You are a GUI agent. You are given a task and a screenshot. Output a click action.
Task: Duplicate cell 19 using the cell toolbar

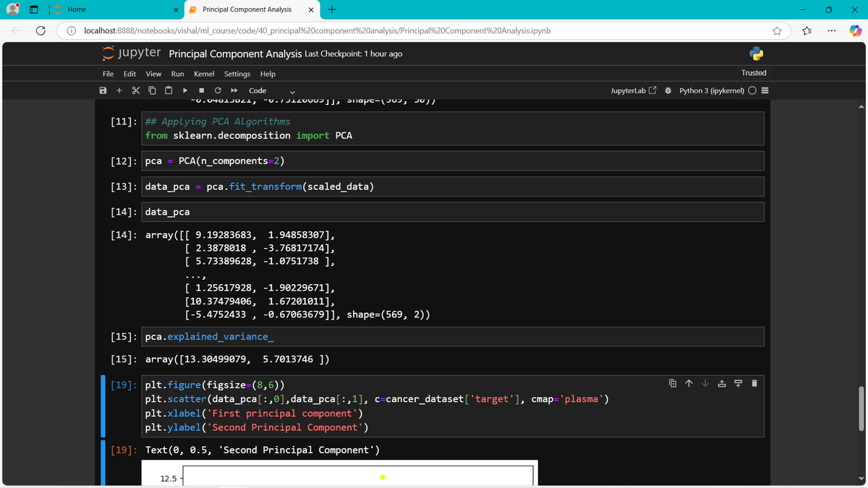[672, 383]
